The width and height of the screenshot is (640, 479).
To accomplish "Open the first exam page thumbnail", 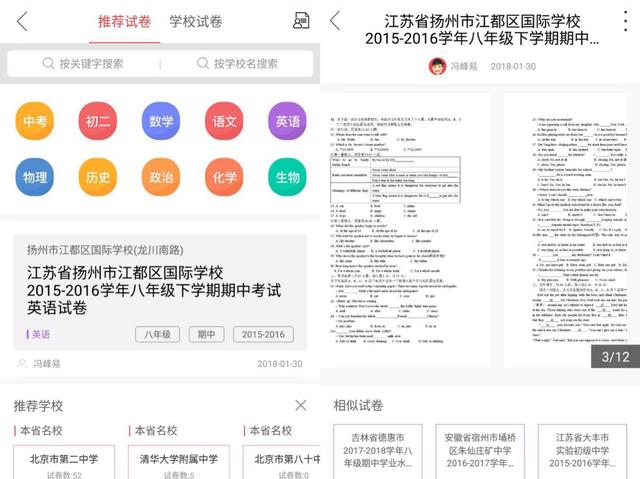I will click(x=405, y=231).
